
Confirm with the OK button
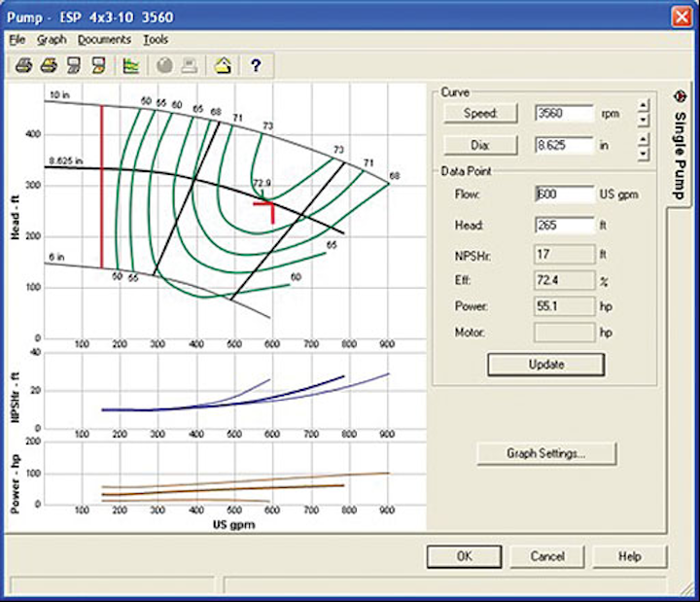(x=465, y=556)
